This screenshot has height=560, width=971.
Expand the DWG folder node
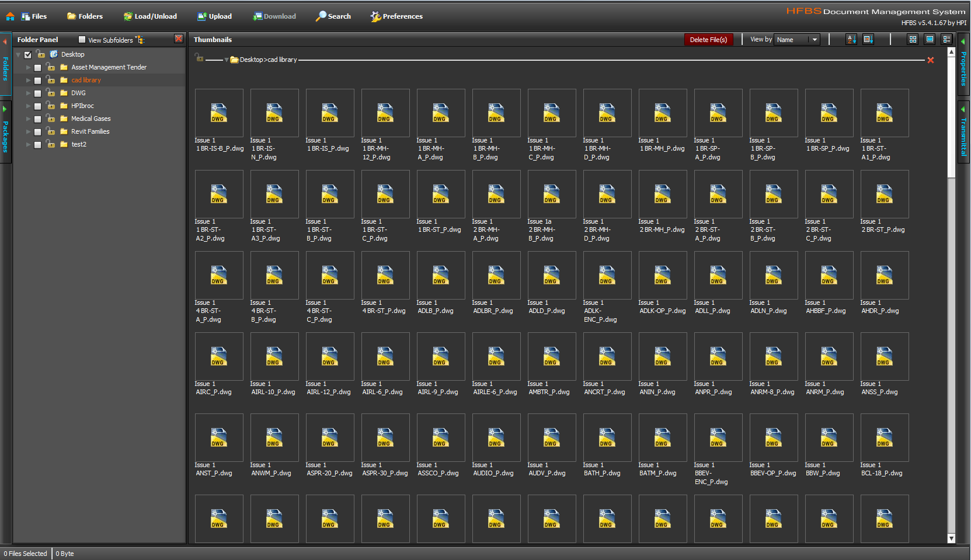[x=28, y=93]
